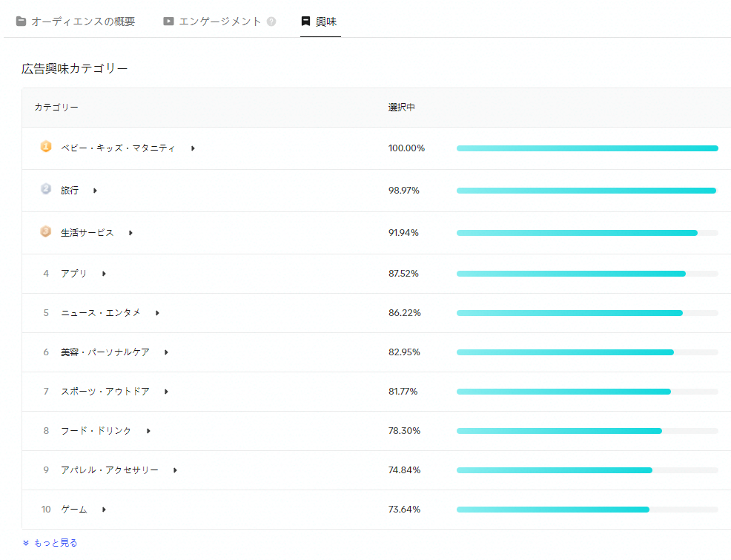Screen dimensions: 731x560
Task: Expand the ベビー・キッズ・マタニティ category
Action: click(x=193, y=148)
